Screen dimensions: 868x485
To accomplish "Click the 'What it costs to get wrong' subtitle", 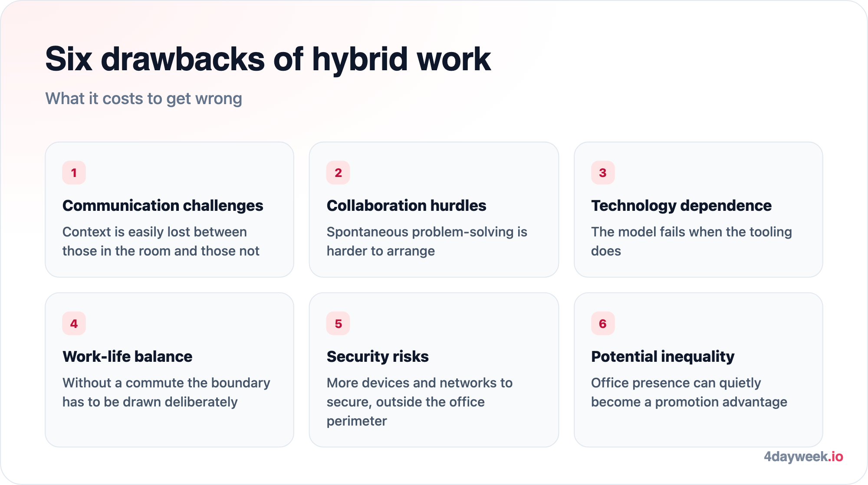I will (144, 99).
